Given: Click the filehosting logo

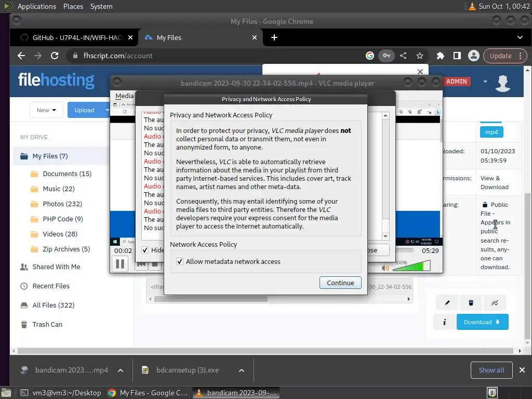Looking at the screenshot, I should pyautogui.click(x=56, y=80).
